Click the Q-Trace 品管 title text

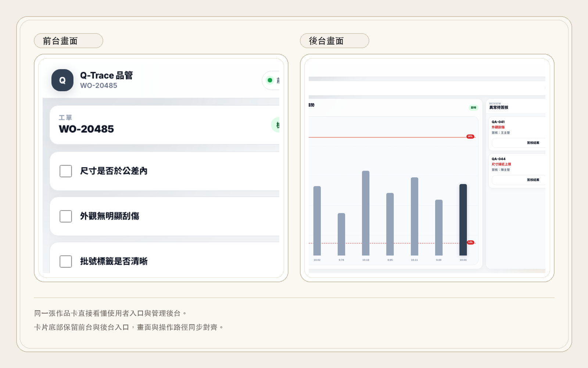[x=107, y=75]
